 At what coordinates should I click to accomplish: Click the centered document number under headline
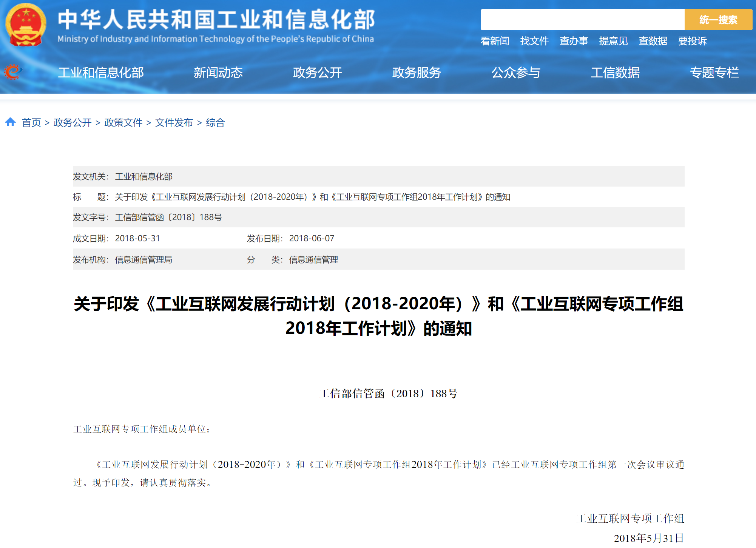pyautogui.click(x=388, y=394)
